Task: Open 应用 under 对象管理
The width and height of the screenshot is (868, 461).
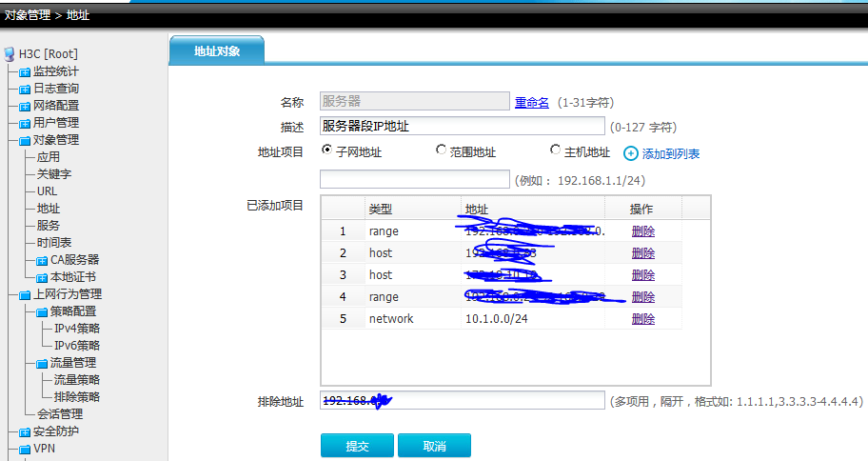Action: coord(49,157)
